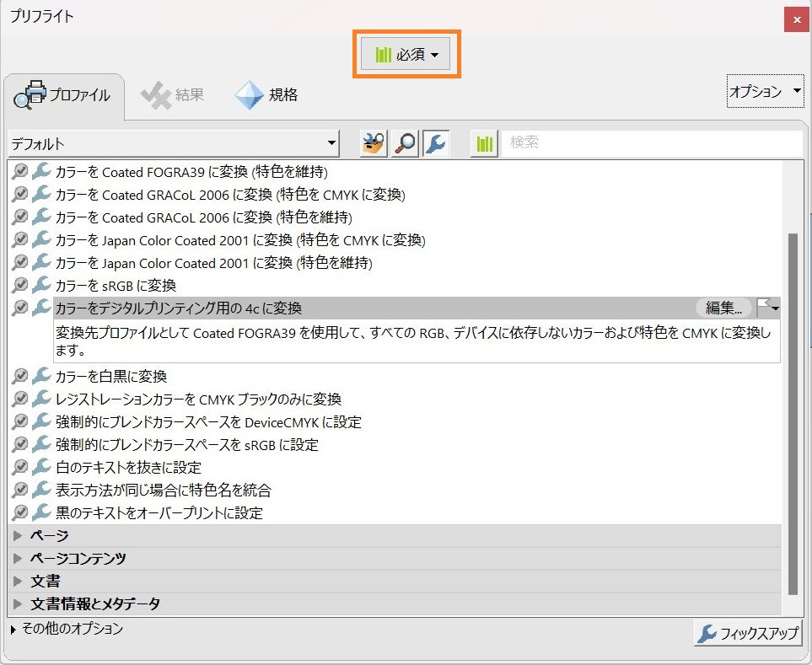The width and height of the screenshot is (812, 665).
Task: Select Coated GRACoL 2006 (特色を維持) row
Action: coord(395,217)
